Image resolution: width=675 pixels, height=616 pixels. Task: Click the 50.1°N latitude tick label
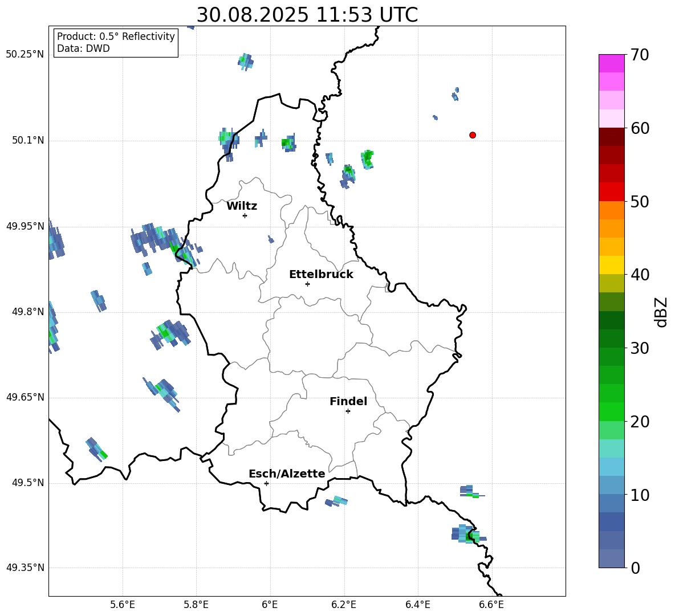point(28,140)
